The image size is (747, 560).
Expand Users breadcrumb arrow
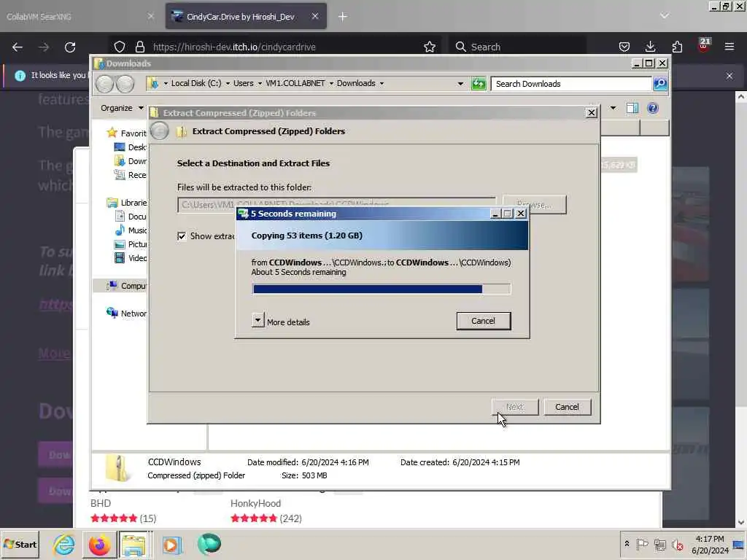point(260,84)
